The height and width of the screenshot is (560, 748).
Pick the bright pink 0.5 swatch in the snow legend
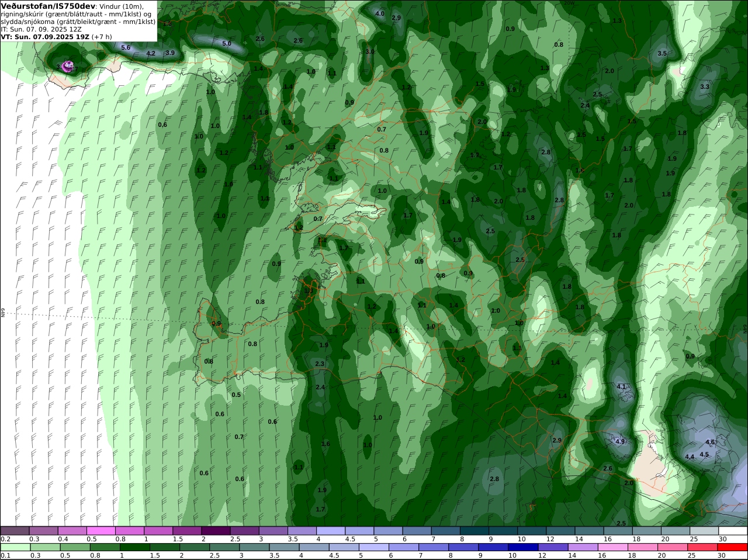[x=101, y=531]
